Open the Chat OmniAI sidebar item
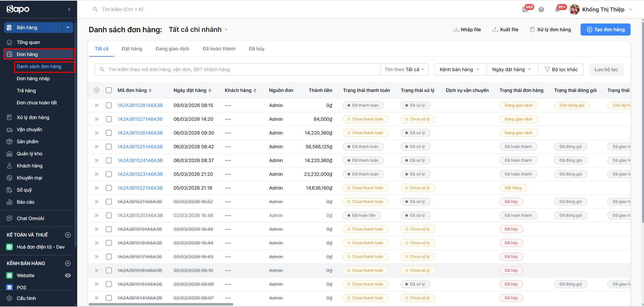 point(31,218)
